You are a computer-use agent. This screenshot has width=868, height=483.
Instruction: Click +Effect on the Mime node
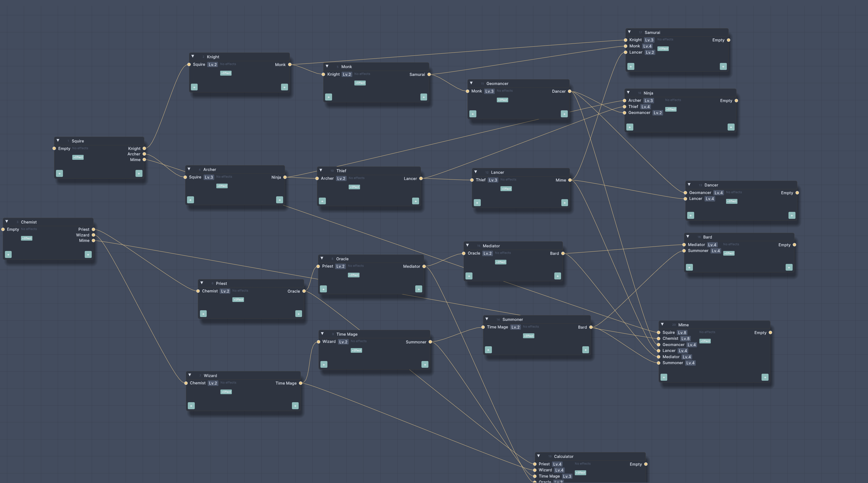pos(705,341)
